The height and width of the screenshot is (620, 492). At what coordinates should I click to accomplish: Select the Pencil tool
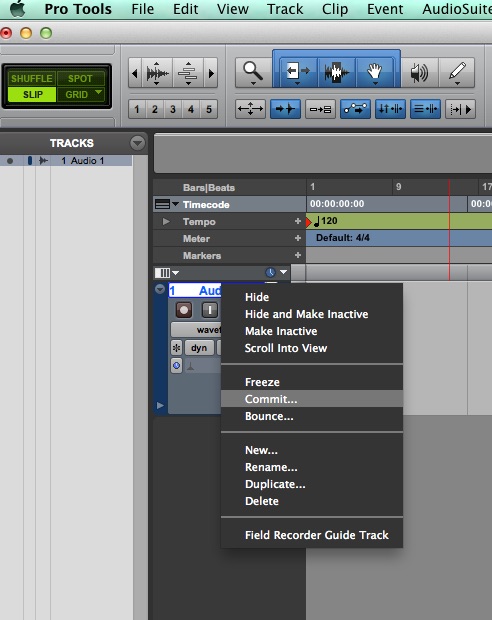coord(457,73)
